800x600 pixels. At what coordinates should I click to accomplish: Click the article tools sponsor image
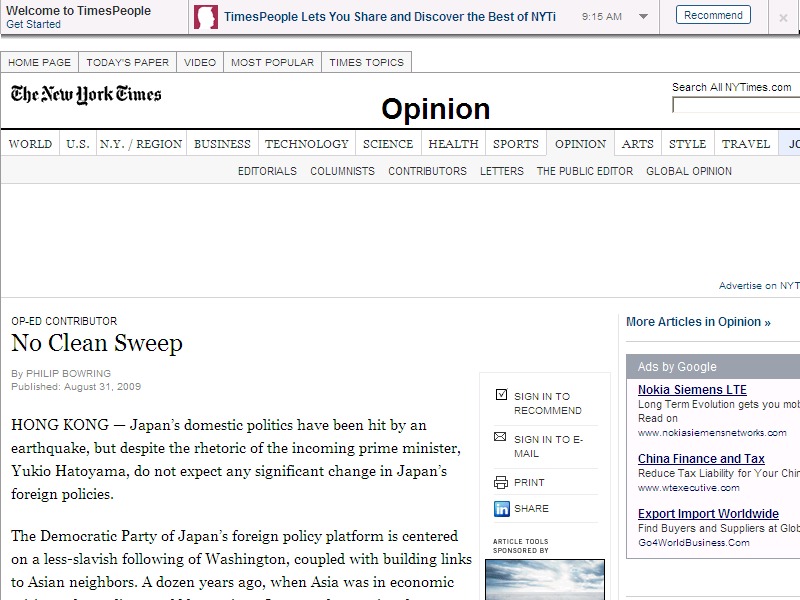coord(545,580)
